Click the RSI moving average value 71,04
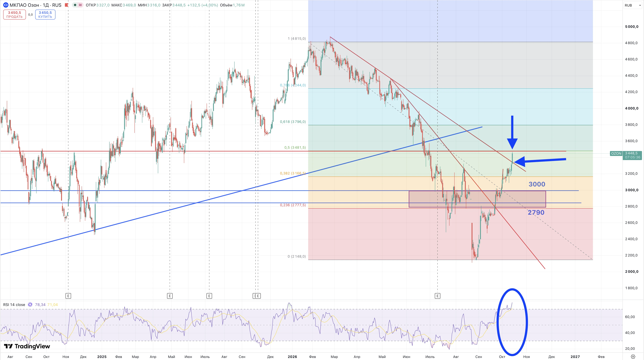 click(53, 305)
